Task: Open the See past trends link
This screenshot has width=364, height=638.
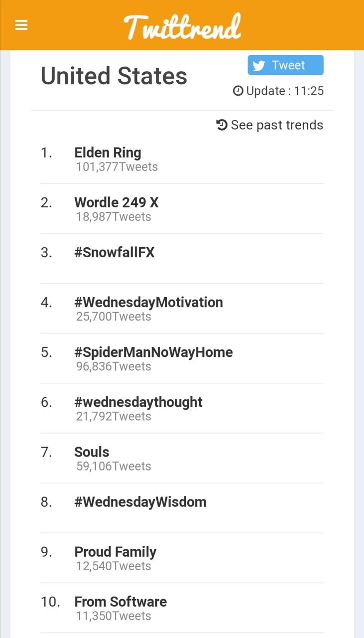Action: coord(277,125)
